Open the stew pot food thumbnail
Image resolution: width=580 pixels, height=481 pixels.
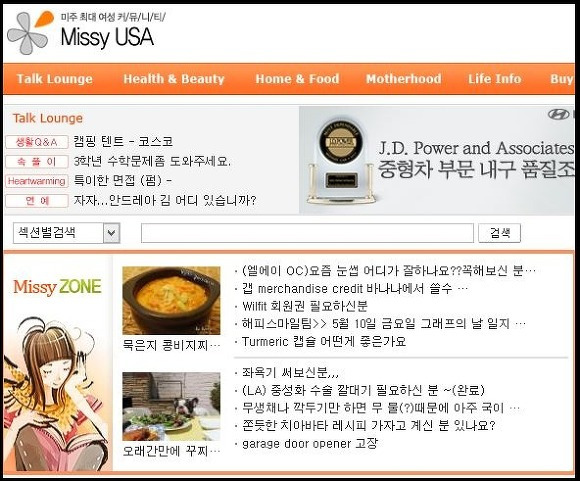tap(171, 300)
